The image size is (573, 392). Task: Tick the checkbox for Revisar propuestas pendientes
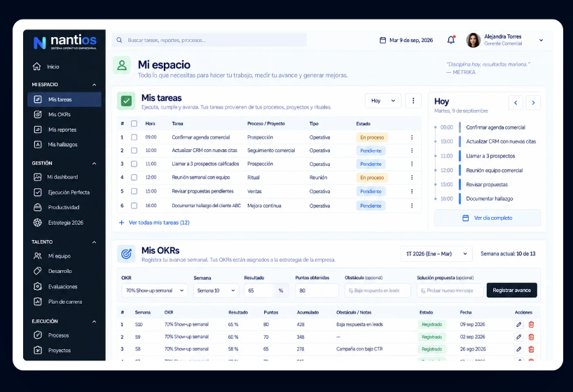click(x=134, y=191)
